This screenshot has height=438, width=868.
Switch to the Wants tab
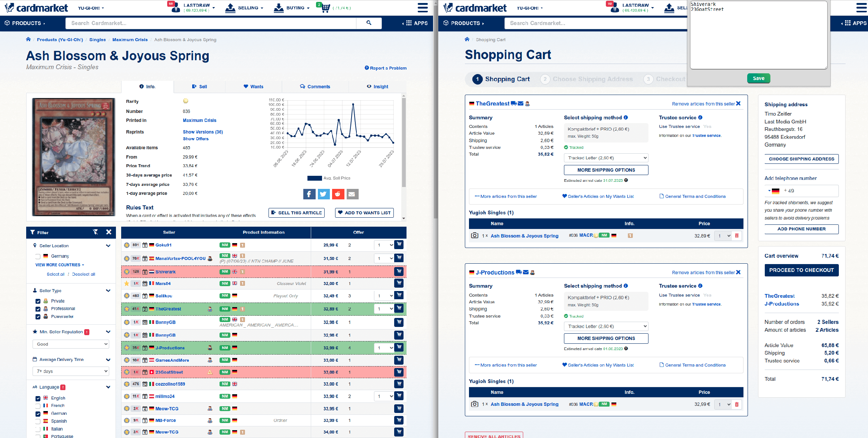[x=254, y=86]
